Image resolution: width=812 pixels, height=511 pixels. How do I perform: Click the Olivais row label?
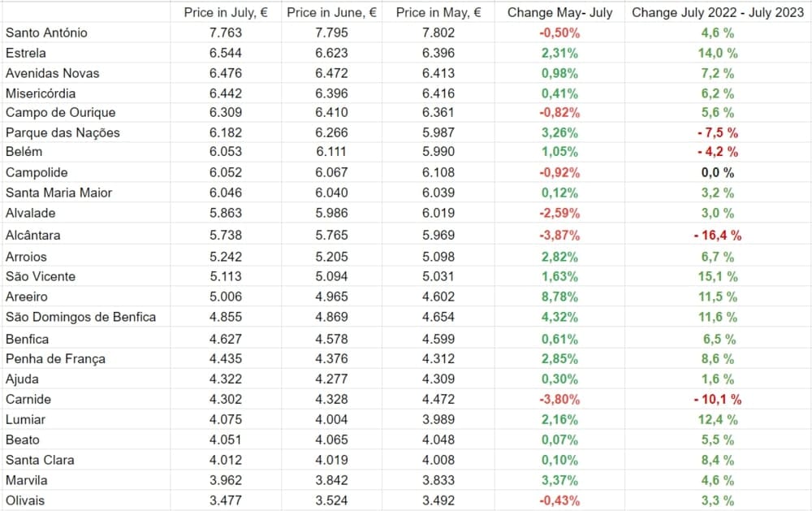point(25,500)
